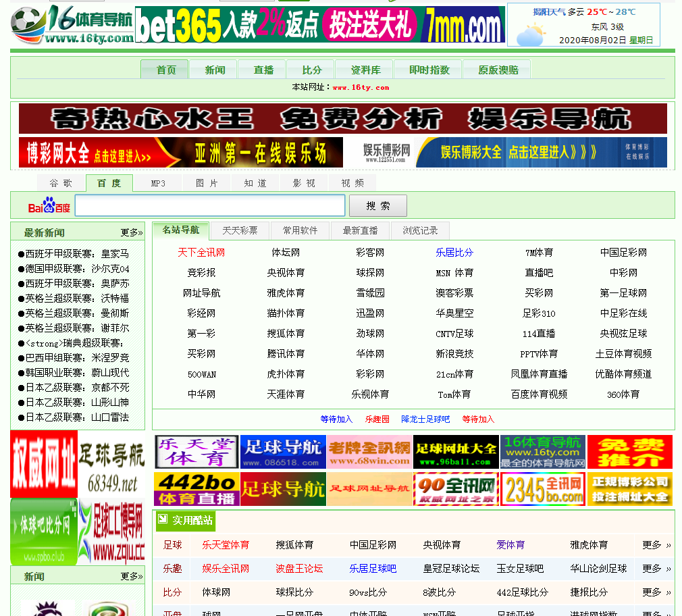The height and width of the screenshot is (616, 682).
Task: Switch to the 最新直播 tab
Action: tap(360, 230)
